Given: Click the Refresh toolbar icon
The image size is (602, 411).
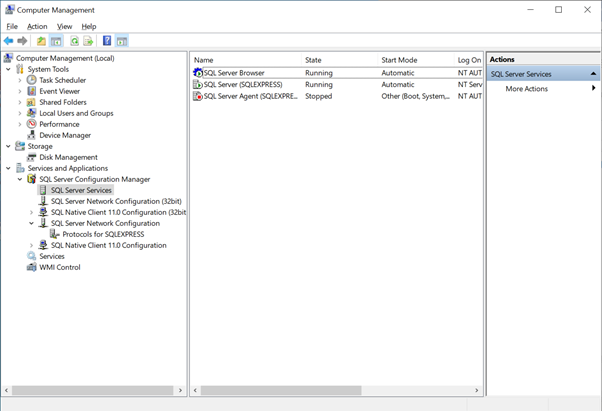Looking at the screenshot, I should tap(74, 41).
